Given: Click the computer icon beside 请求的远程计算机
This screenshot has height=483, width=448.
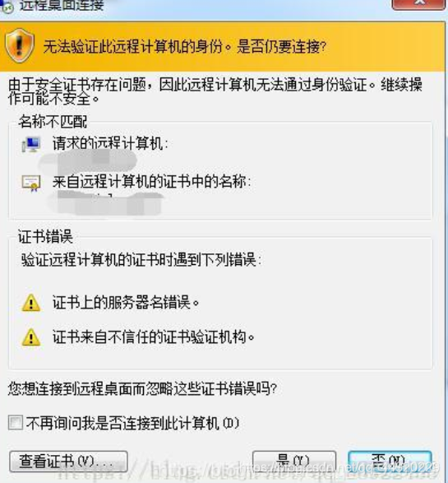Looking at the screenshot, I should [x=30, y=145].
